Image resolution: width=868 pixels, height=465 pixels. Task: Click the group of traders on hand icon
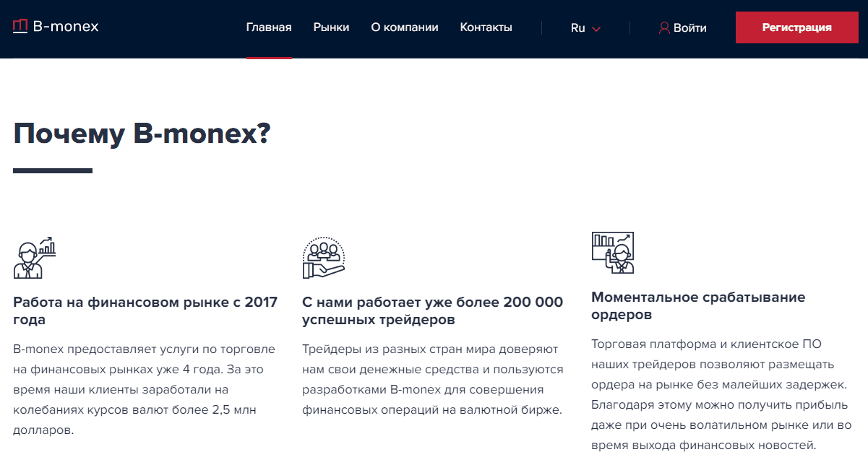pos(323,258)
